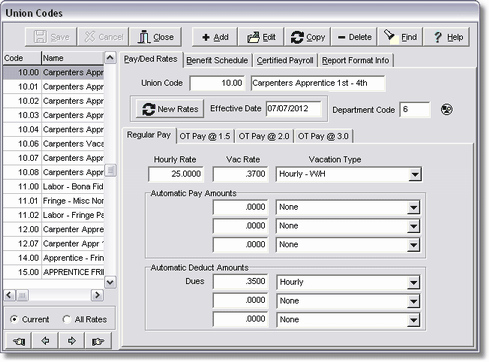The width and height of the screenshot is (489, 362).
Task: Open first Automatic Pay Amounts type dropdown
Action: [x=413, y=208]
